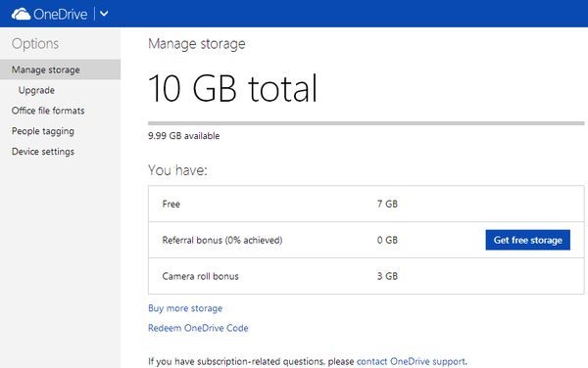Click contact OneDrive support link
588x368 pixels.
(x=411, y=361)
